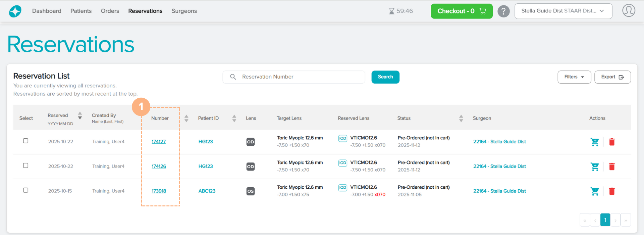Open the user profile avatar icon
The height and width of the screenshot is (235, 644).
[628, 11]
